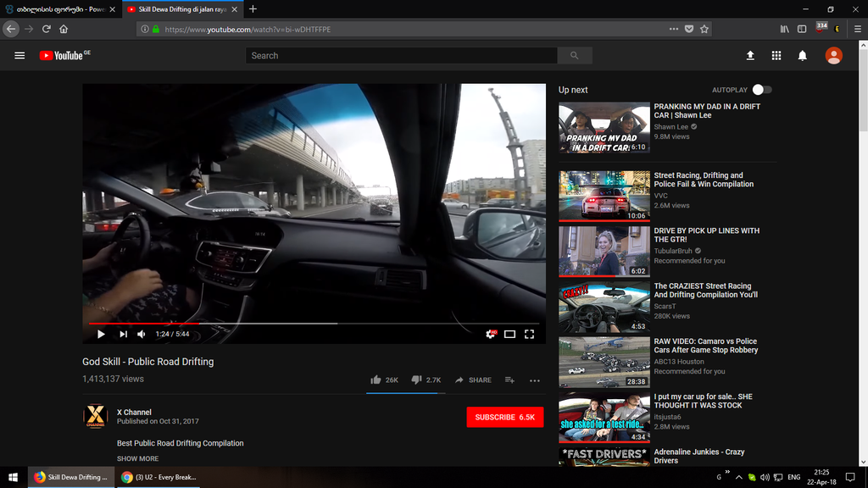Open Firefox application menu
This screenshot has height=488, width=868.
coord(858,29)
